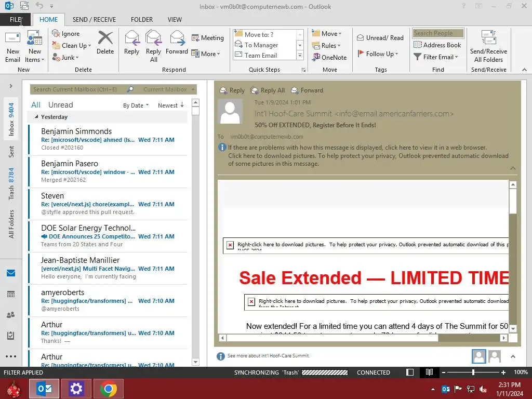Image resolution: width=532 pixels, height=399 pixels.
Task: Switch to Calendar view
Action: [x=11, y=294]
